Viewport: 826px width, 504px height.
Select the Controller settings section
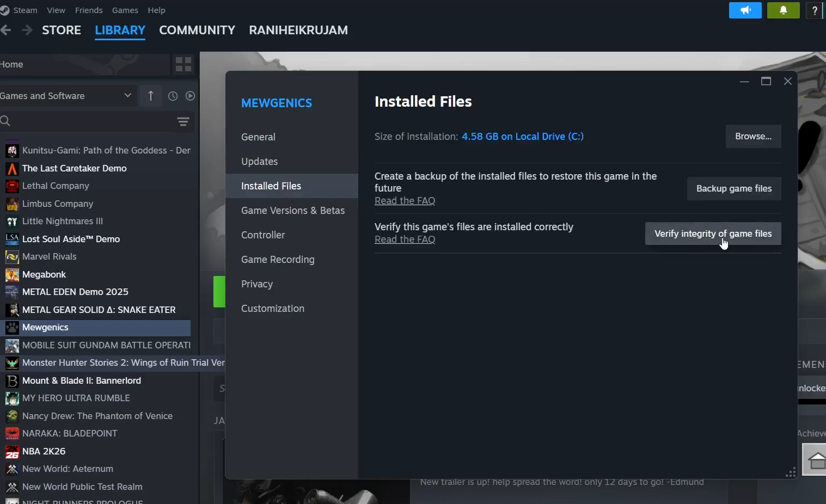click(x=263, y=235)
